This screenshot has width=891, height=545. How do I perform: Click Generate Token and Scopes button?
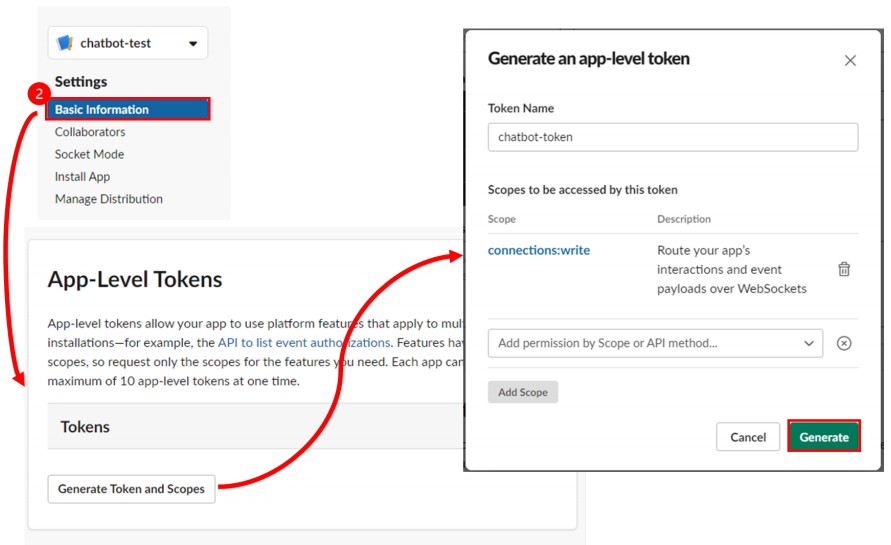point(131,489)
